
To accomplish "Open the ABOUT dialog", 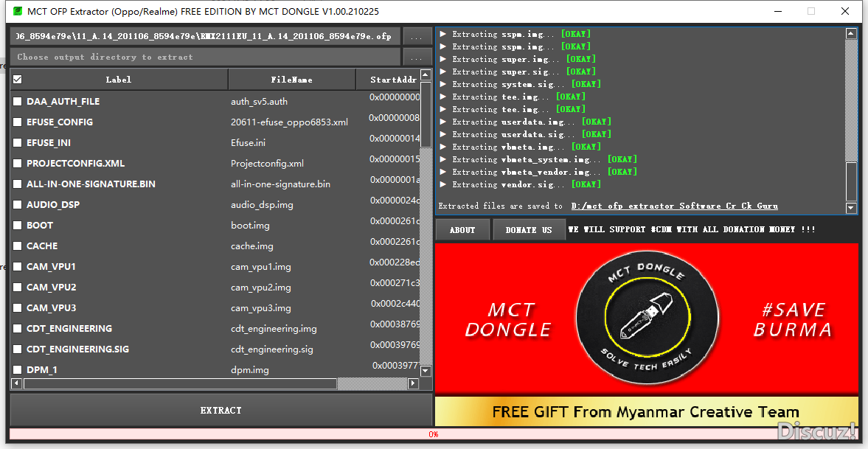I will click(x=462, y=230).
